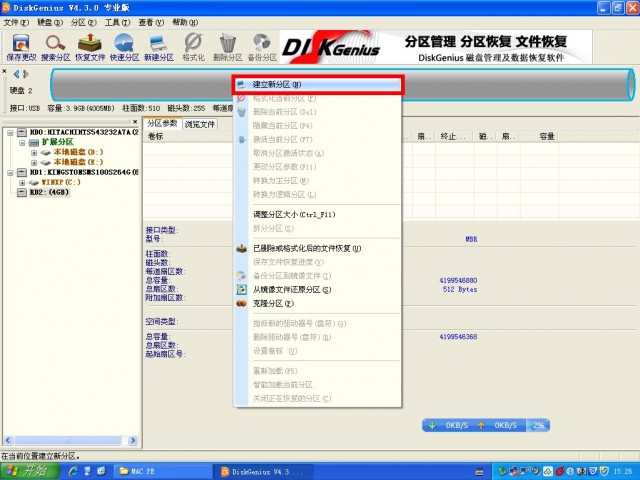Viewport: 640px width, 480px height.
Task: Click the 保存更改 save changes toolbar icon
Action: click(x=21, y=47)
